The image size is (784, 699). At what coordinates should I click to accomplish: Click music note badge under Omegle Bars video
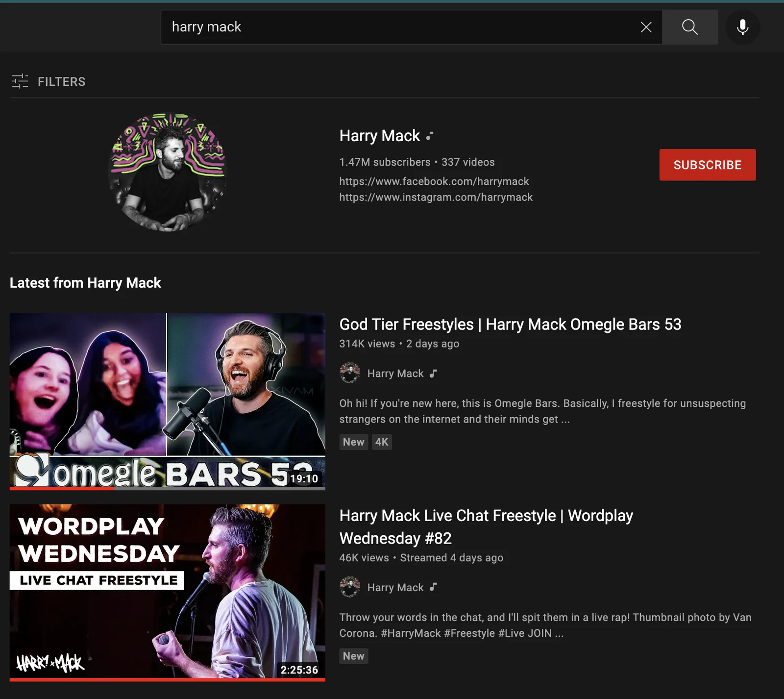click(433, 374)
